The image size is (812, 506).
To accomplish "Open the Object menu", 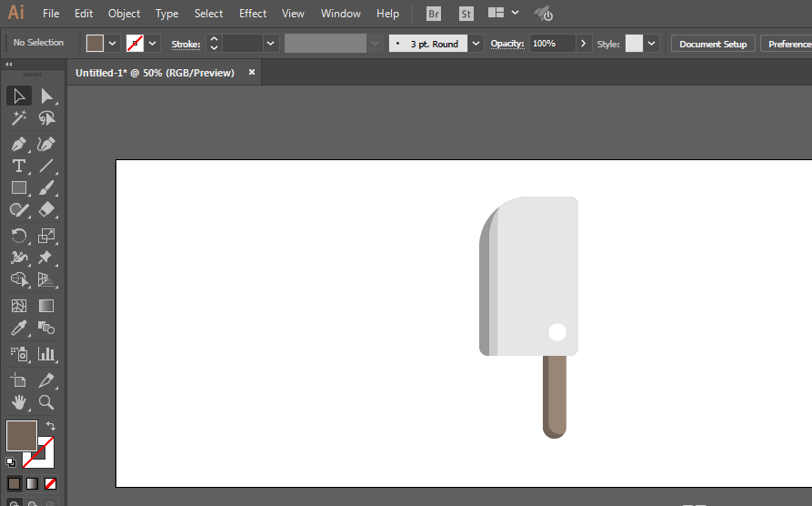I will point(124,14).
